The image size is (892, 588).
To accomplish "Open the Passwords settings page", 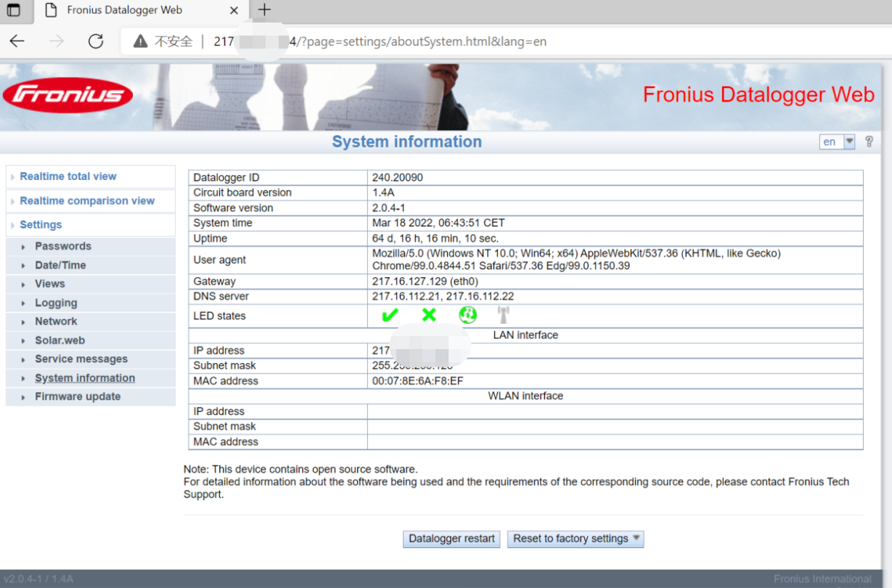I will tap(63, 246).
